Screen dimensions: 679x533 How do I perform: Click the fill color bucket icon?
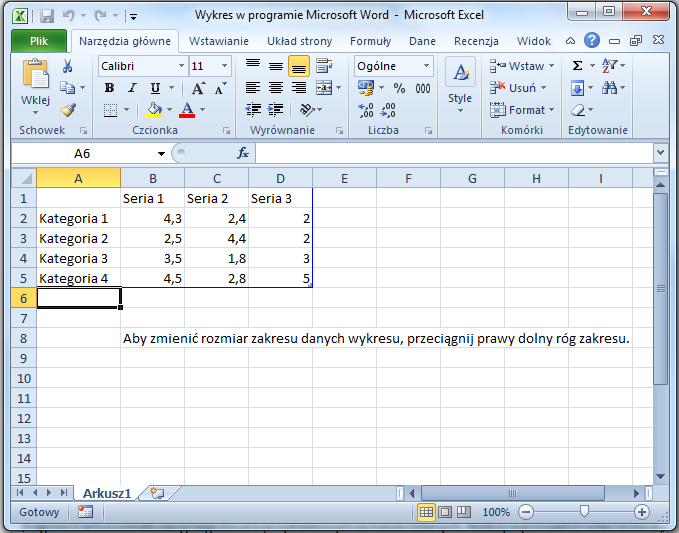(154, 110)
